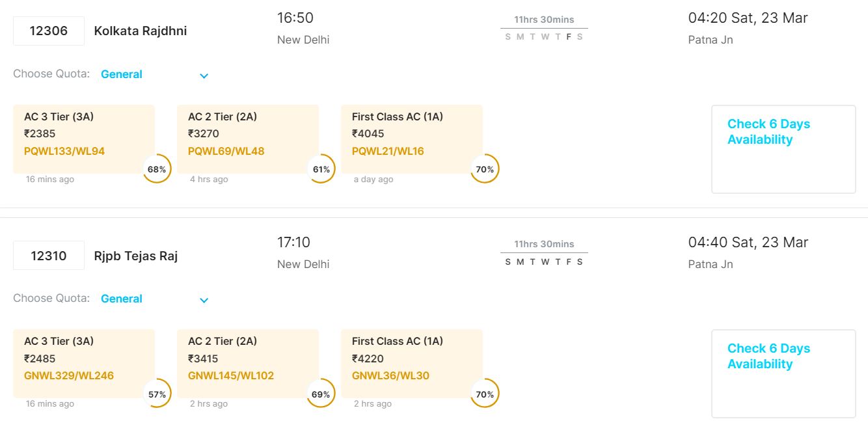Click the 70% prediction circle on ₹4220 fare
The width and height of the screenshot is (868, 432).
(x=485, y=394)
